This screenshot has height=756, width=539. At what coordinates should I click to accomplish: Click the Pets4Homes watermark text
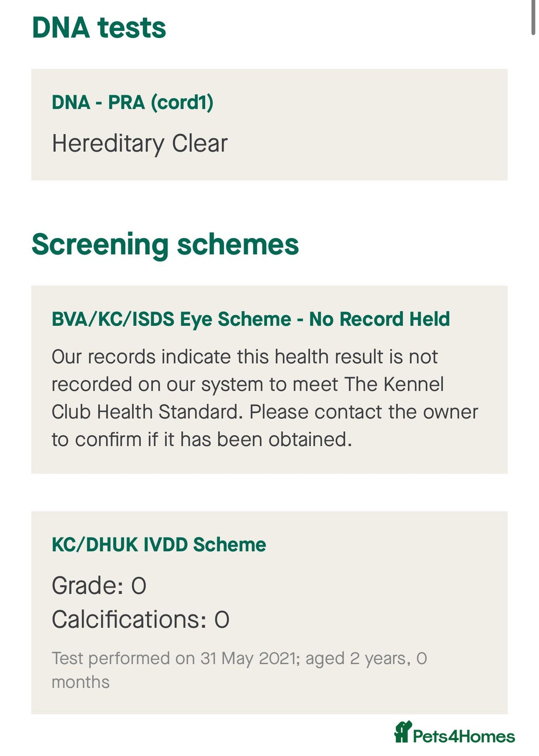[x=464, y=737]
